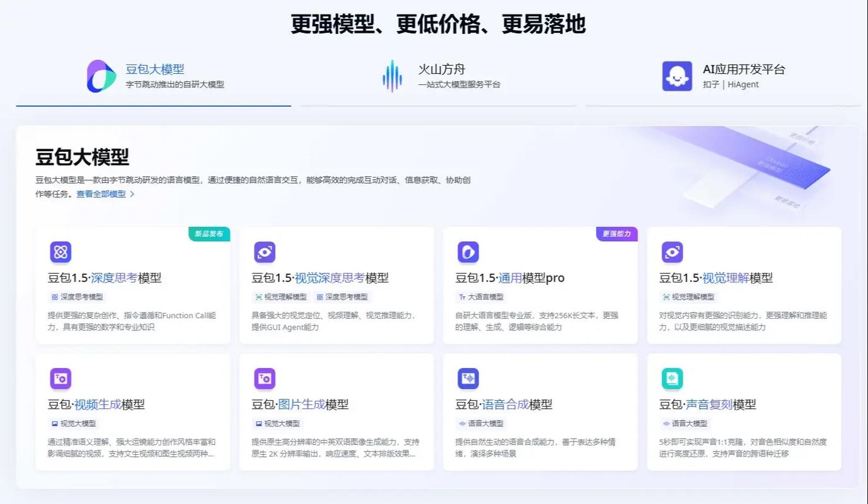The image size is (868, 504).
Task: Click the 豆包·声音复刻模型 icon
Action: tap(673, 379)
